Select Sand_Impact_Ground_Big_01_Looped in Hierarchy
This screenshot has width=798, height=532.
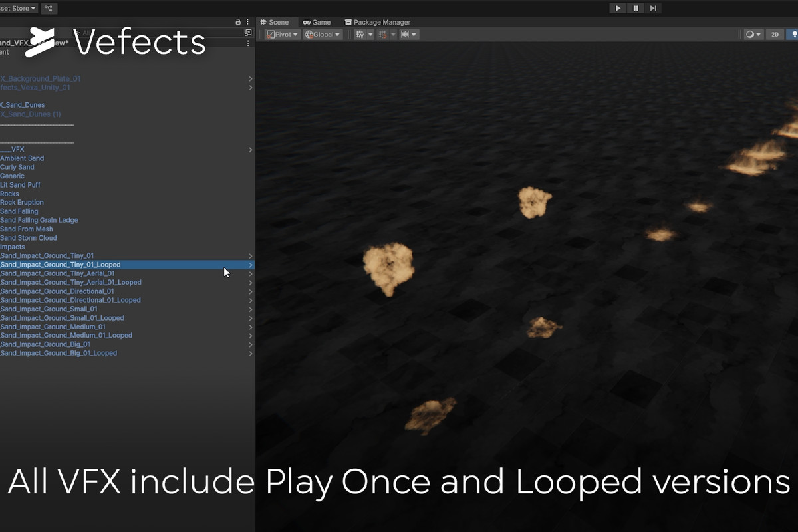(59, 353)
